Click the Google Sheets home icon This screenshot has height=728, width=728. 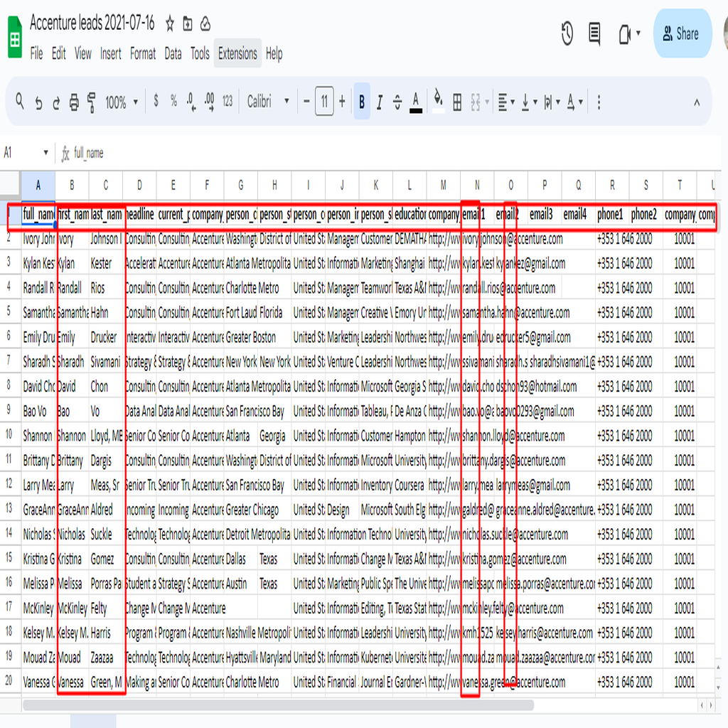[x=15, y=37]
